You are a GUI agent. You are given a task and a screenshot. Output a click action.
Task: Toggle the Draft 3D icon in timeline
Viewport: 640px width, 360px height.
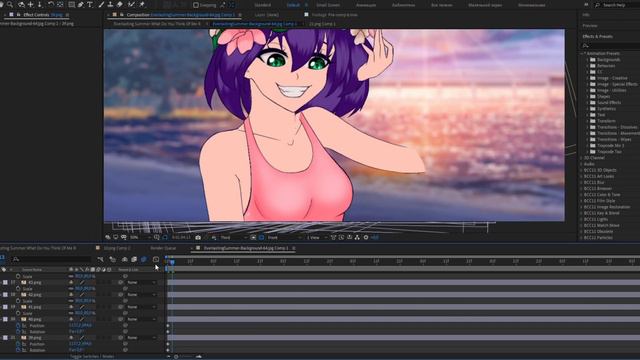(x=113, y=259)
